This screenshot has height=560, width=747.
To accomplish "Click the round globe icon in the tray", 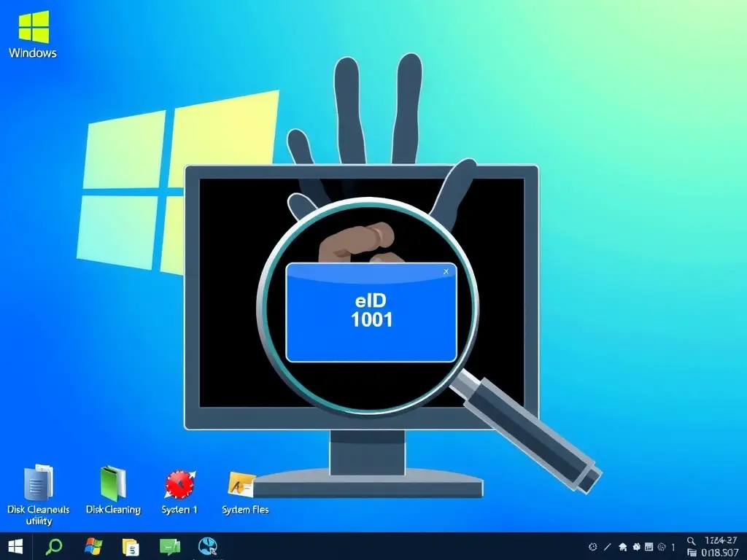I will pos(661,547).
